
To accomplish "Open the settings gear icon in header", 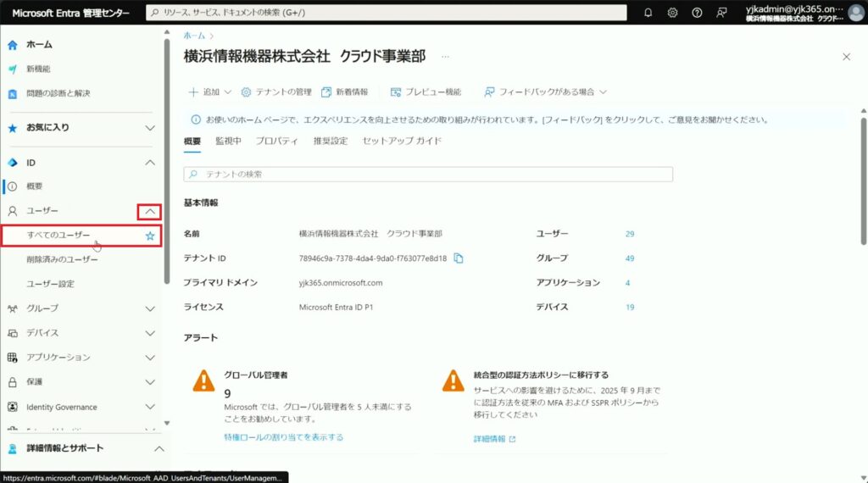I will pyautogui.click(x=672, y=12).
